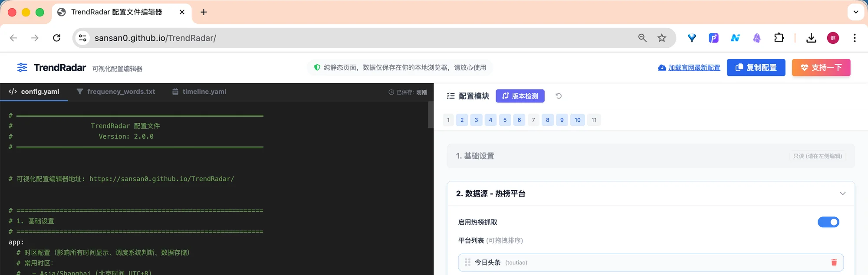
Task: Switch to timeline.yaml tab
Action: click(x=199, y=92)
